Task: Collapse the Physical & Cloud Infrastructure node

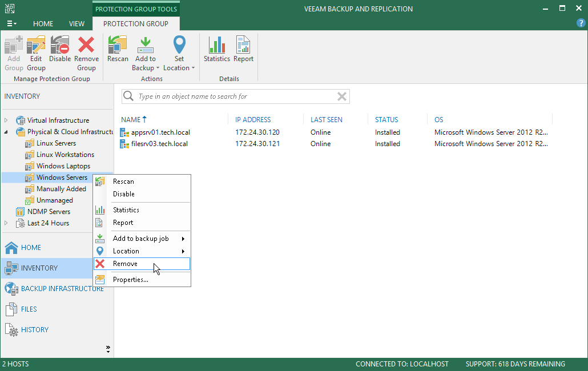Action: coord(6,132)
